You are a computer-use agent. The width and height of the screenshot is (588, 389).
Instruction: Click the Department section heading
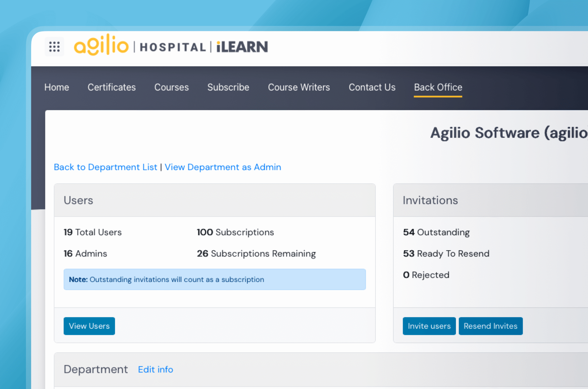[x=96, y=369]
